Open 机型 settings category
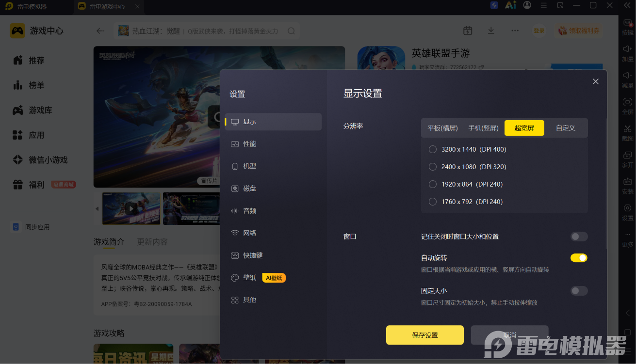Image resolution: width=636 pixels, height=364 pixels. tap(273, 166)
